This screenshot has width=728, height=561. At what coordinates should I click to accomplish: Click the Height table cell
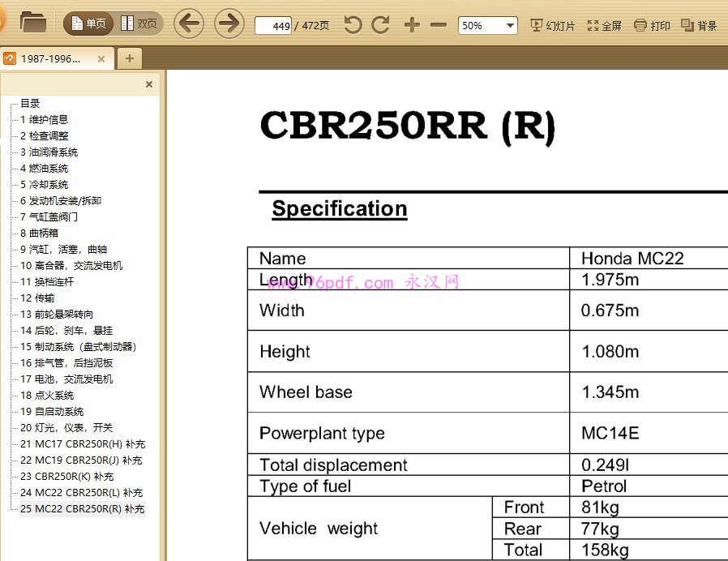click(409, 352)
